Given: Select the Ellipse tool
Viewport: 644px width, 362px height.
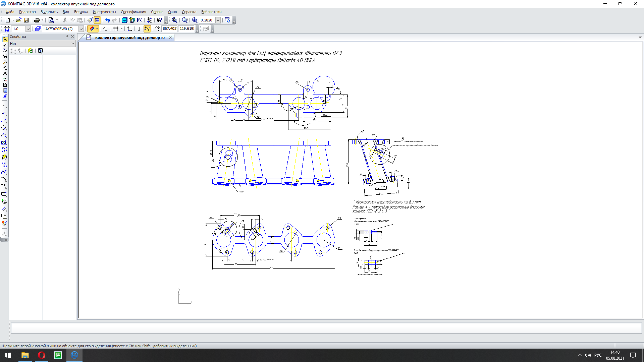Looking at the screenshot, I should (4, 143).
